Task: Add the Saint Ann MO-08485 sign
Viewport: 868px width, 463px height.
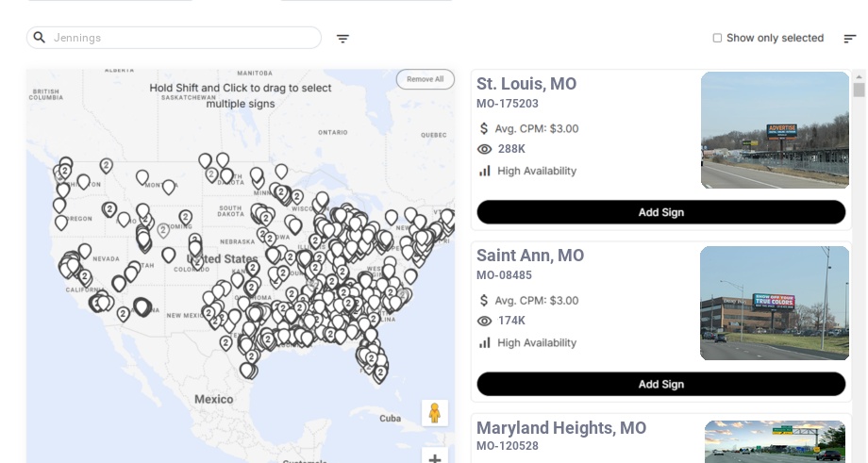Action: pos(660,384)
